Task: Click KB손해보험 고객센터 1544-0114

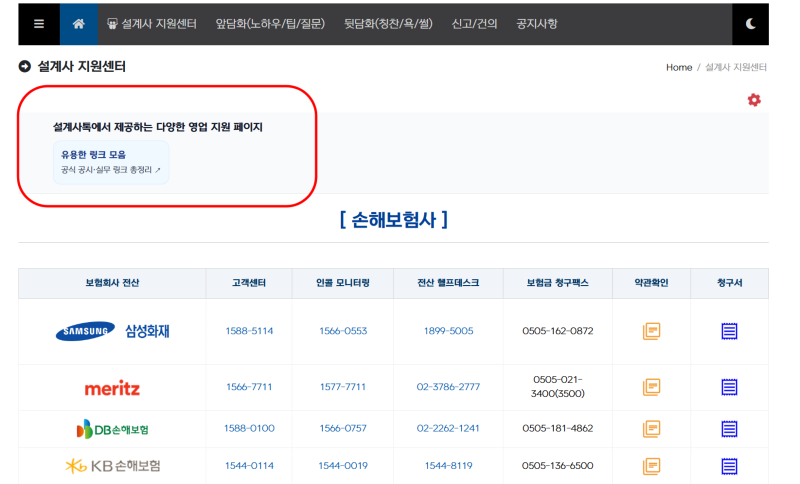Action: tap(249, 466)
